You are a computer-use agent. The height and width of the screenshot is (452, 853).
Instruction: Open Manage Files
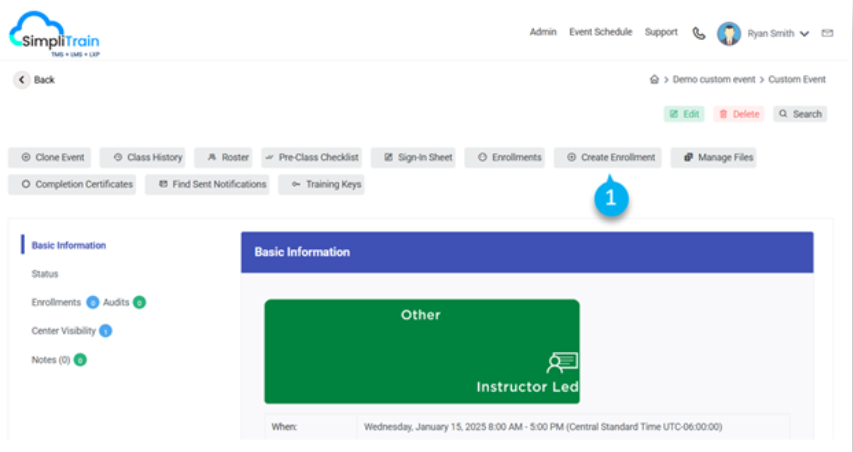coord(713,158)
